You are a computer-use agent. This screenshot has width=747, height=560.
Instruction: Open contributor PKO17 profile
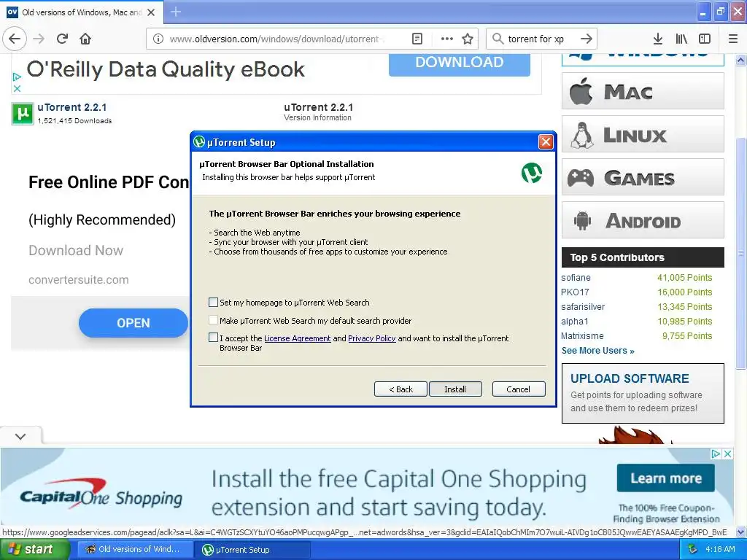(x=575, y=292)
